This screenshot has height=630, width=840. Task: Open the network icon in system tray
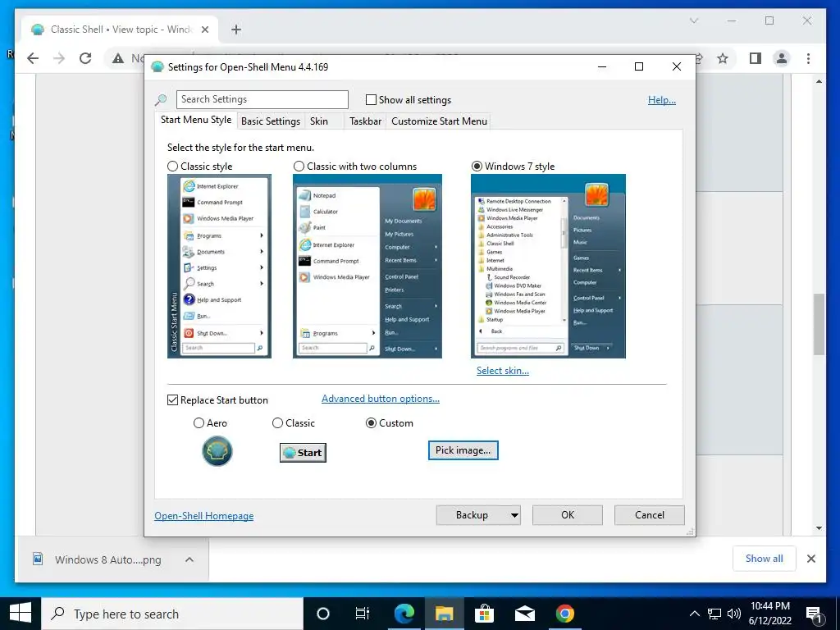(x=714, y=614)
